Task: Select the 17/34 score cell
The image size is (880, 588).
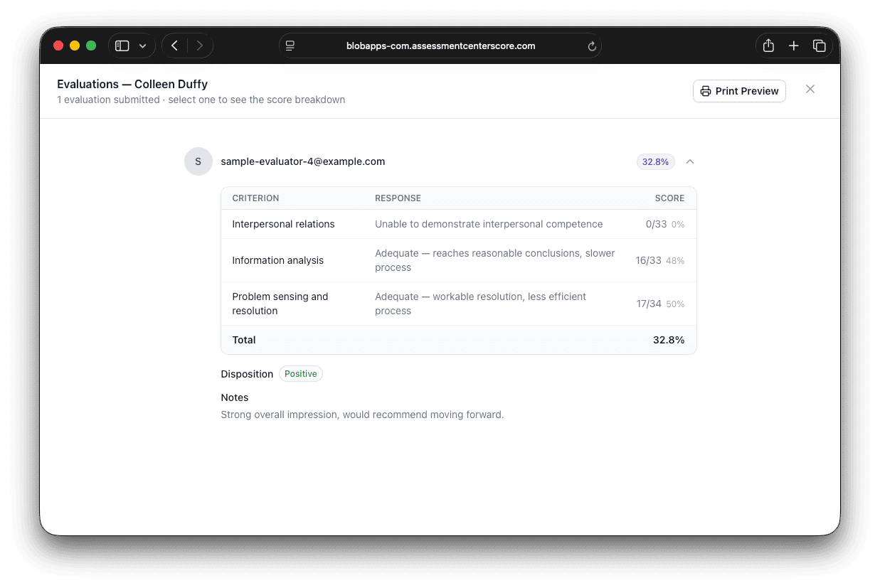Action: tap(660, 304)
